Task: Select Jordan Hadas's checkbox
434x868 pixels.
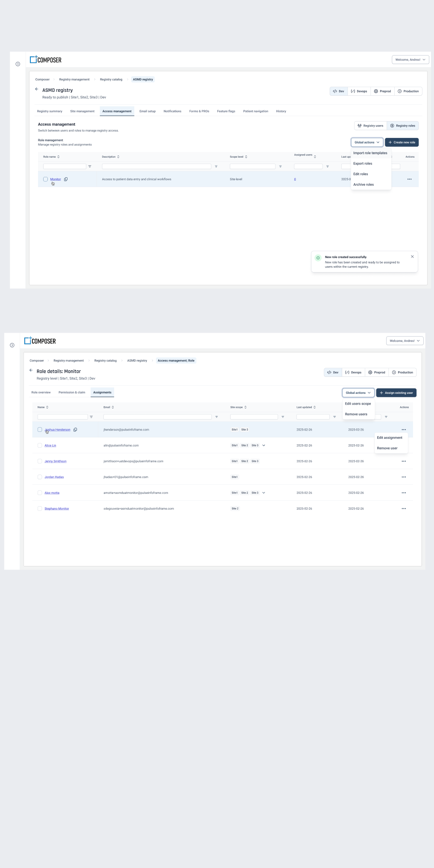Action: [x=40, y=477]
